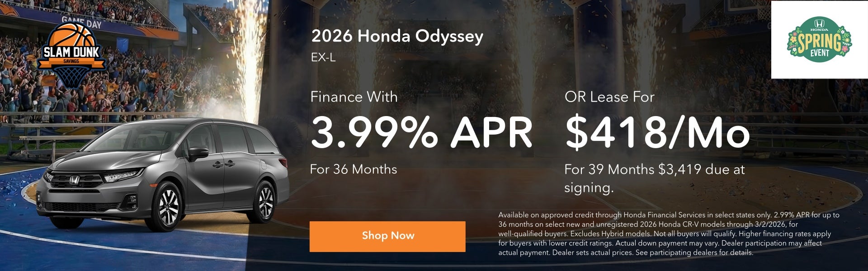Click the Honda Spring Event badge
This screenshot has width=868, height=271.
821,38
